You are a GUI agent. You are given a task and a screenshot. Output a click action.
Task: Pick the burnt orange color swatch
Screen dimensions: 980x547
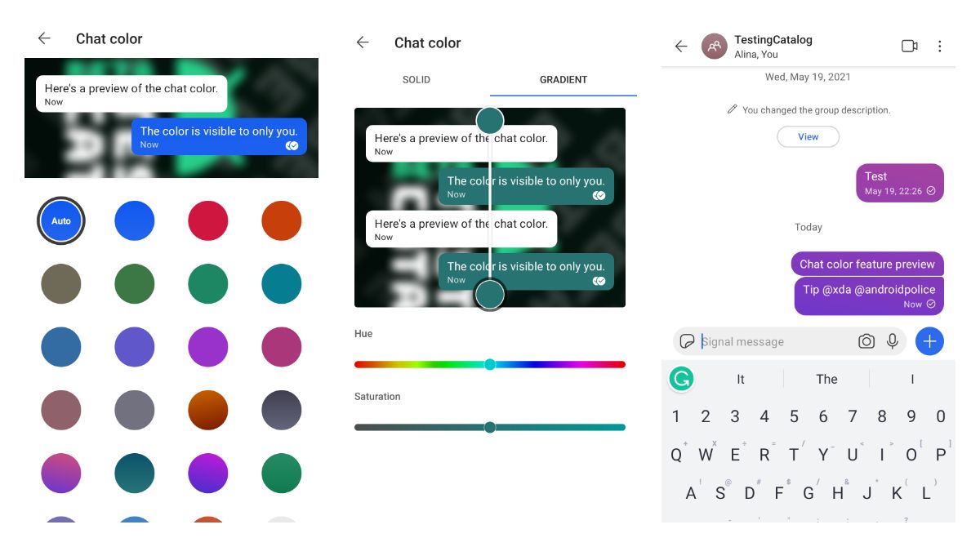[282, 220]
